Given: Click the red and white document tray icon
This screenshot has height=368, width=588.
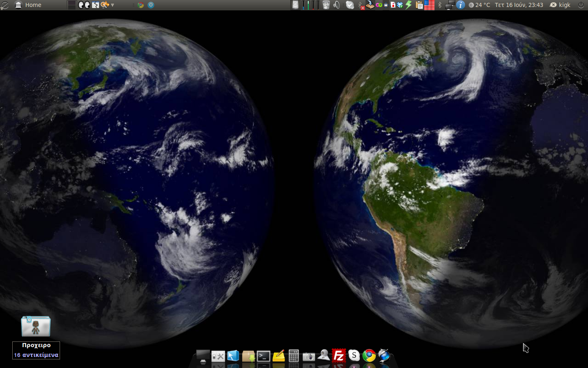Looking at the screenshot, I should coord(393,5).
